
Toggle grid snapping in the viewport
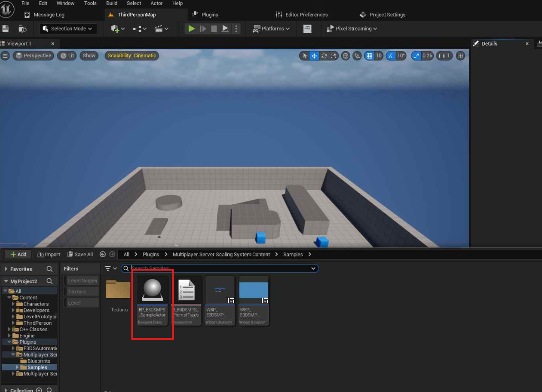[369, 56]
